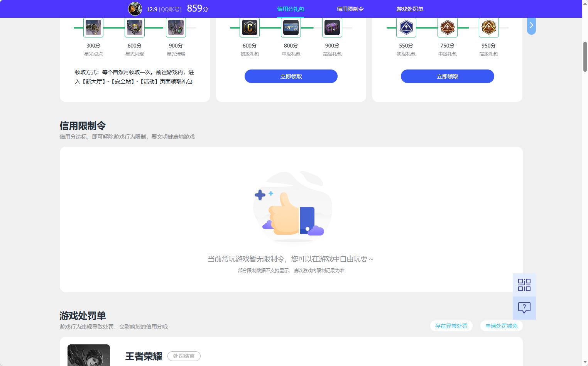
Task: Open the 王者荣耀 game thumbnail
Action: 88,355
